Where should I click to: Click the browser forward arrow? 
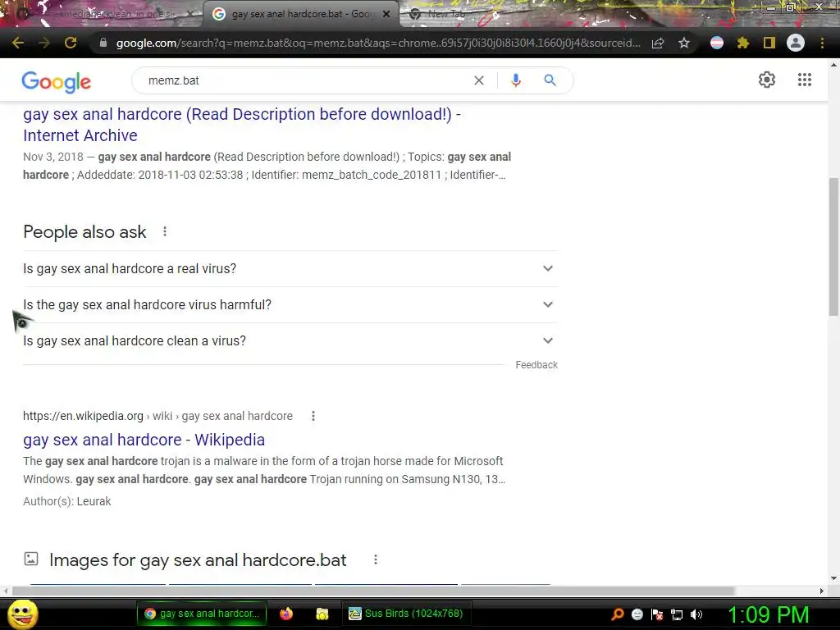(x=44, y=43)
